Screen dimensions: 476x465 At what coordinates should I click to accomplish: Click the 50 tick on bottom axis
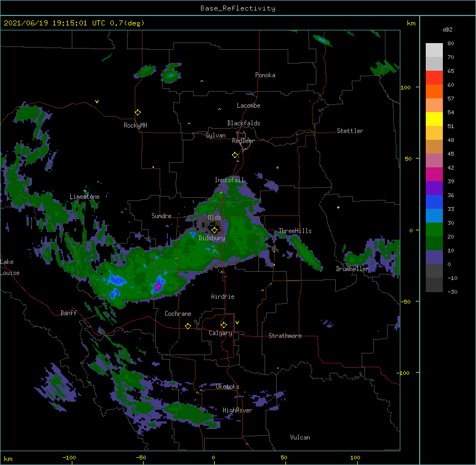tap(284, 457)
